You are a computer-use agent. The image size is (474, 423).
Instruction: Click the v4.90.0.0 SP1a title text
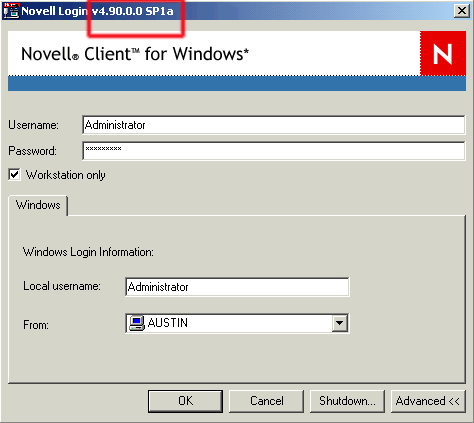tap(133, 11)
